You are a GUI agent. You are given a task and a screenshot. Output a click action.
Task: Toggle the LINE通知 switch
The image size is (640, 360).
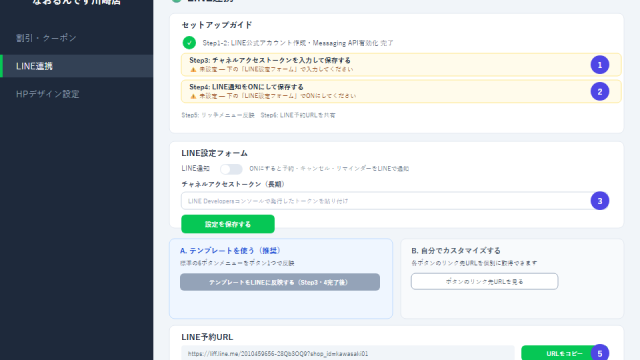point(231,169)
